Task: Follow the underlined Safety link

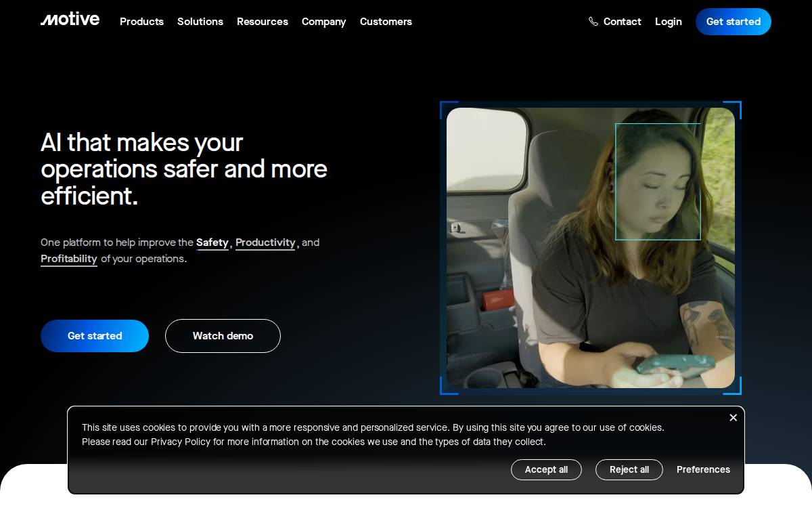Action: point(212,242)
